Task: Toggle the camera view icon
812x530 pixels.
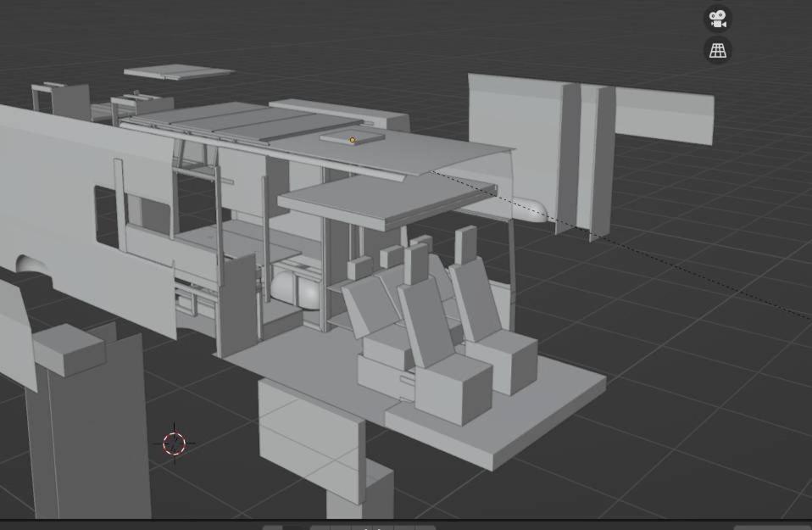Action: click(x=718, y=20)
